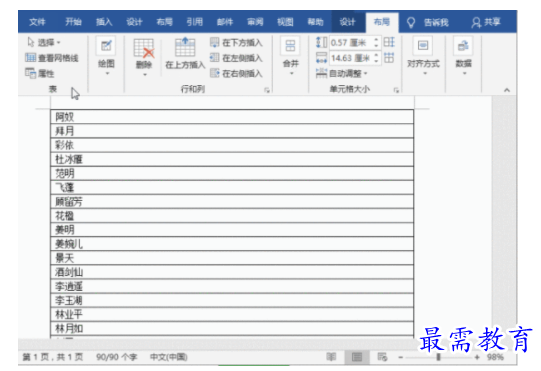This screenshot has width=541, height=371.
Task: Expand the Merge (合并) dropdown arrow
Action: point(291,73)
